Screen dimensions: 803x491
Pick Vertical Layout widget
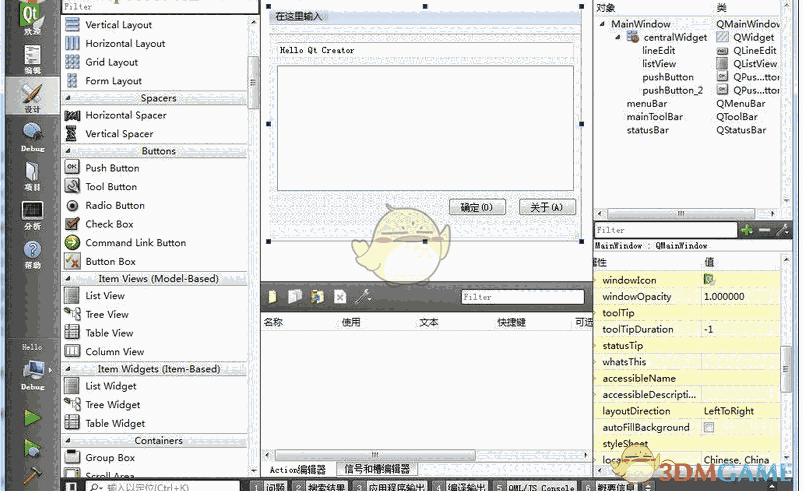pos(118,25)
